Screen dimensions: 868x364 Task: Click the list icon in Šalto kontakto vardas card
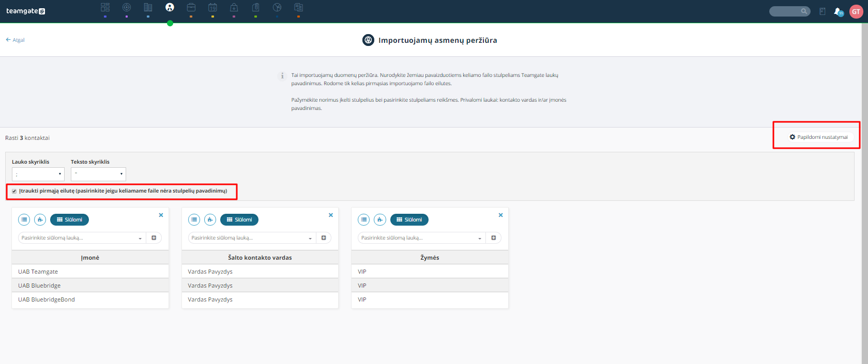[194, 219]
